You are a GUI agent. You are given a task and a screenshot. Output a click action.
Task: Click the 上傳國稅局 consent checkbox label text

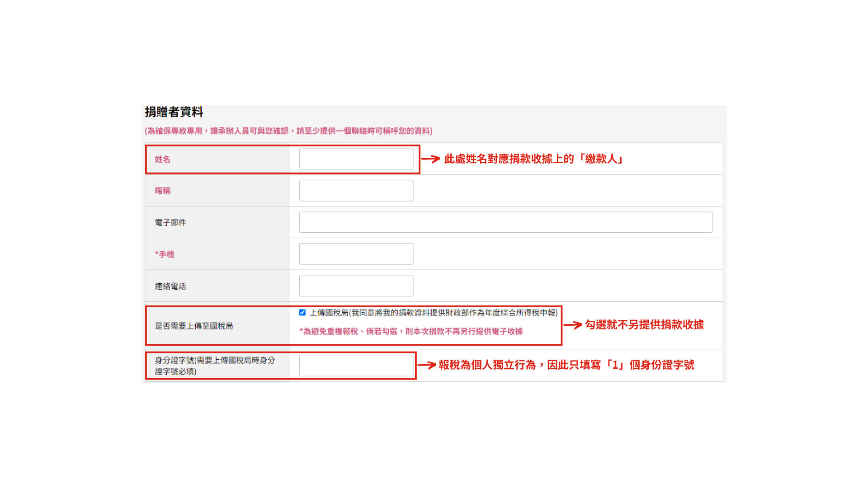[x=434, y=313]
